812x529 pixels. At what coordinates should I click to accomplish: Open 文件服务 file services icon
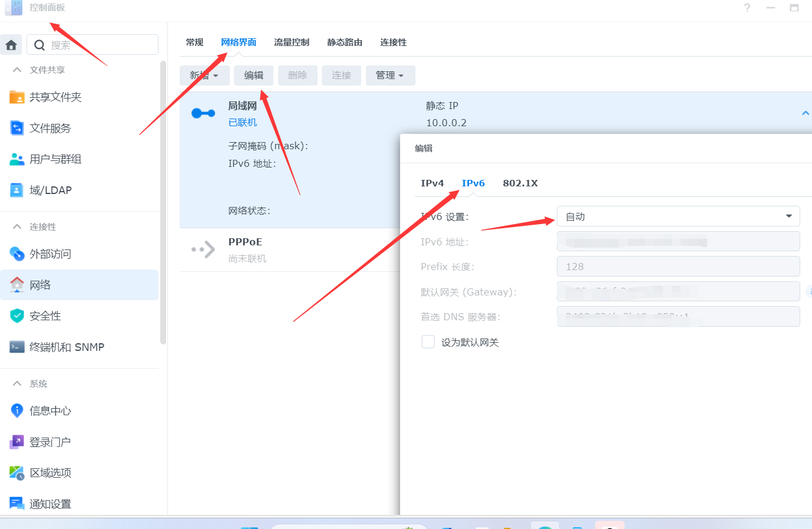(17, 128)
